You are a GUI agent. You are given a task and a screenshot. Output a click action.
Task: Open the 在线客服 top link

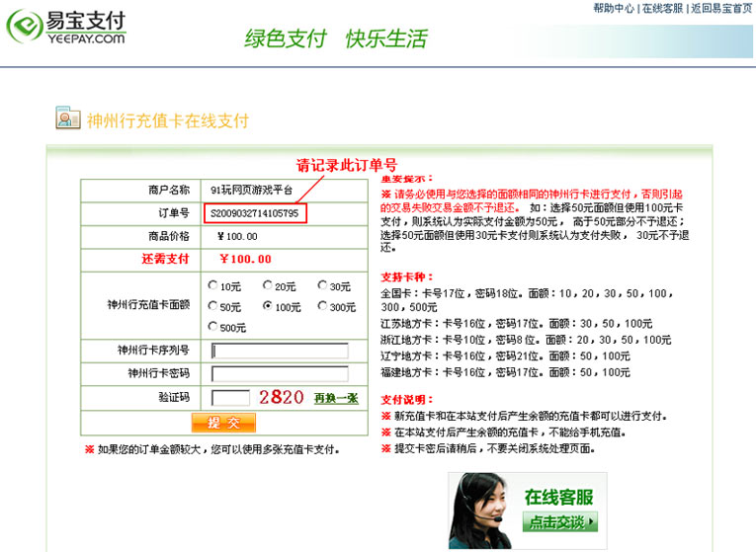click(662, 8)
